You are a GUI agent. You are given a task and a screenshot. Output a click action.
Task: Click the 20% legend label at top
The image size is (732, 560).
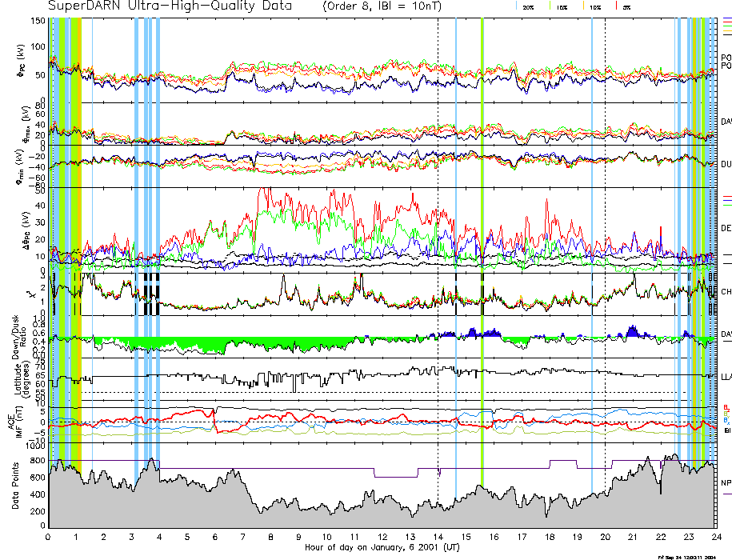528,6
